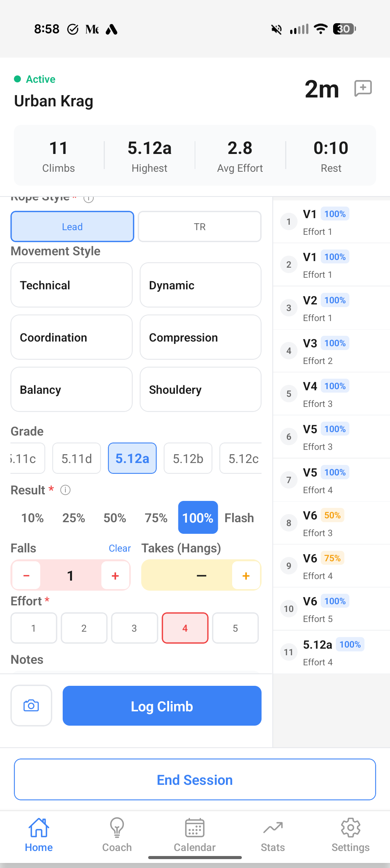Open the Settings screen
The image size is (390, 868).
(350, 836)
